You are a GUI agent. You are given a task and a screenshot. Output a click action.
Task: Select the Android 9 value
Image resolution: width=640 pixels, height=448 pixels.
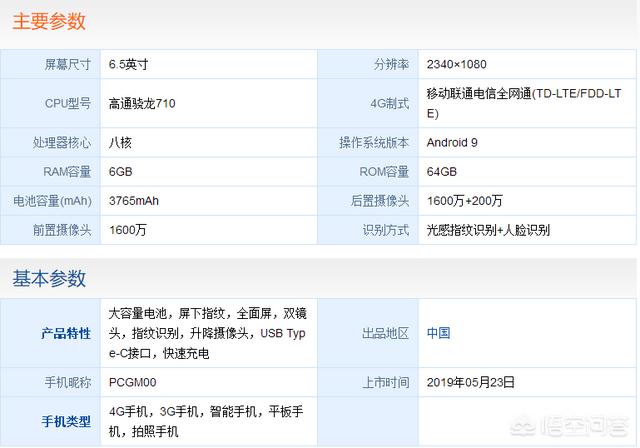point(452,143)
